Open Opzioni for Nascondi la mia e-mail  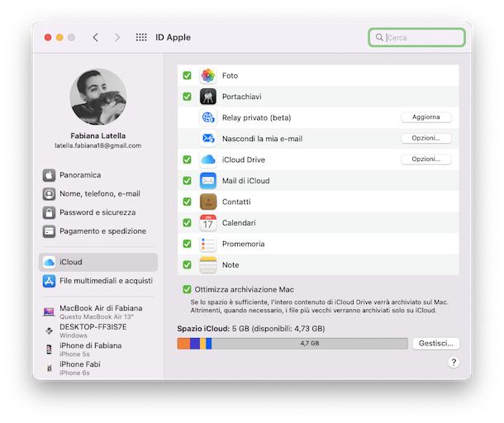(x=426, y=138)
